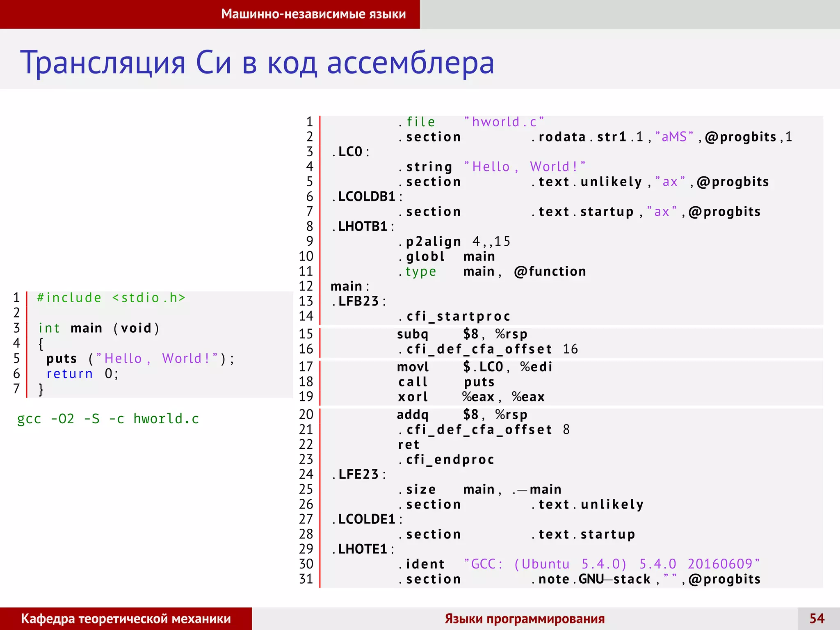Click the '.section .text.unlikely' line 26
This screenshot has height=630, width=840.
click(521, 504)
